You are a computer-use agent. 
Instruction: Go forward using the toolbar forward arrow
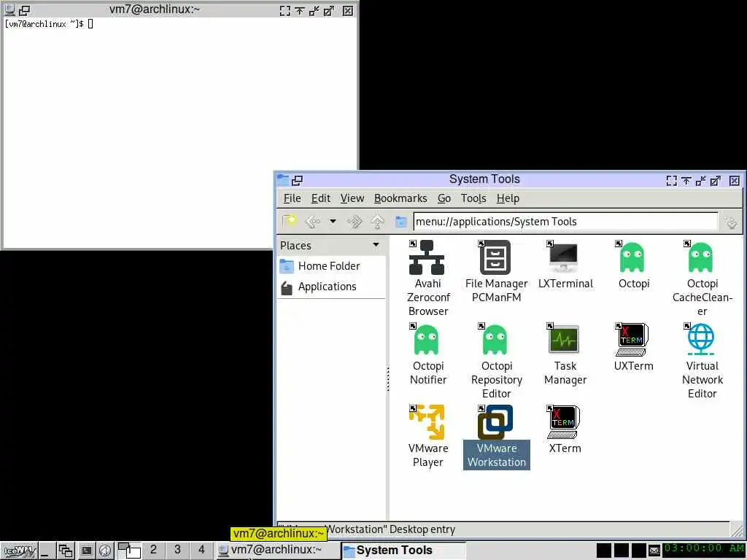tap(355, 222)
